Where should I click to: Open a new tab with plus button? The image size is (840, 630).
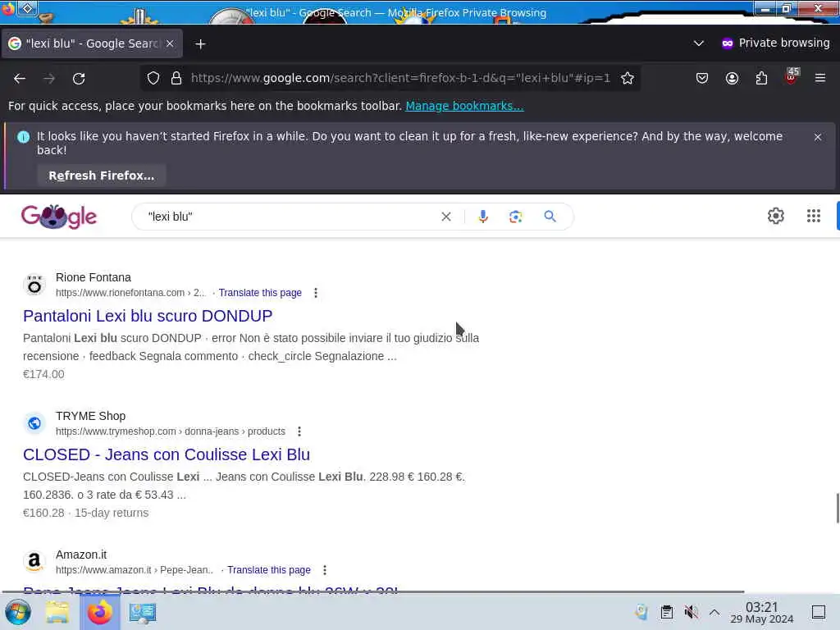200,44
